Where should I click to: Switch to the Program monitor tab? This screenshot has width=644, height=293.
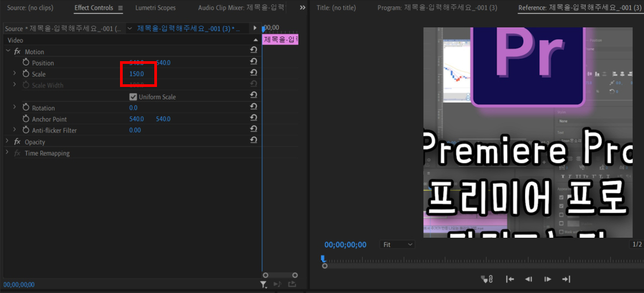pos(437,8)
